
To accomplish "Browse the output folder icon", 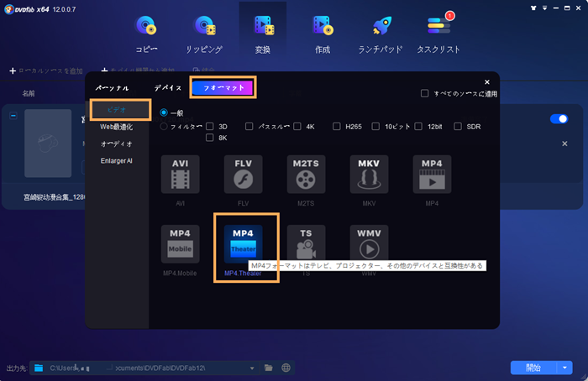I will (269, 368).
